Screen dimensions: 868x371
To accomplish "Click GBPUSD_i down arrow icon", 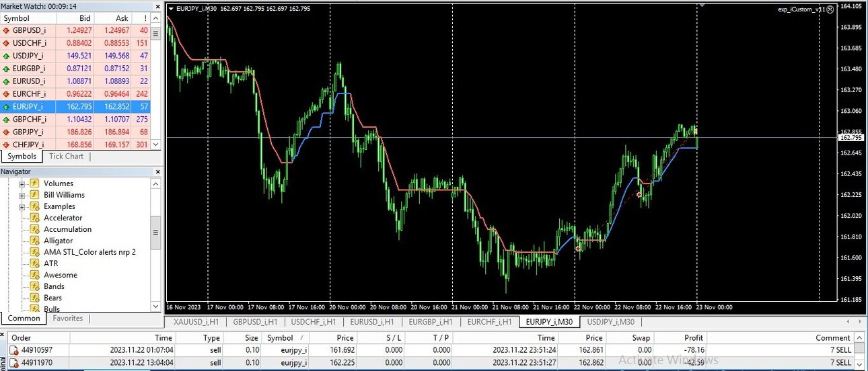I will click(x=6, y=30).
